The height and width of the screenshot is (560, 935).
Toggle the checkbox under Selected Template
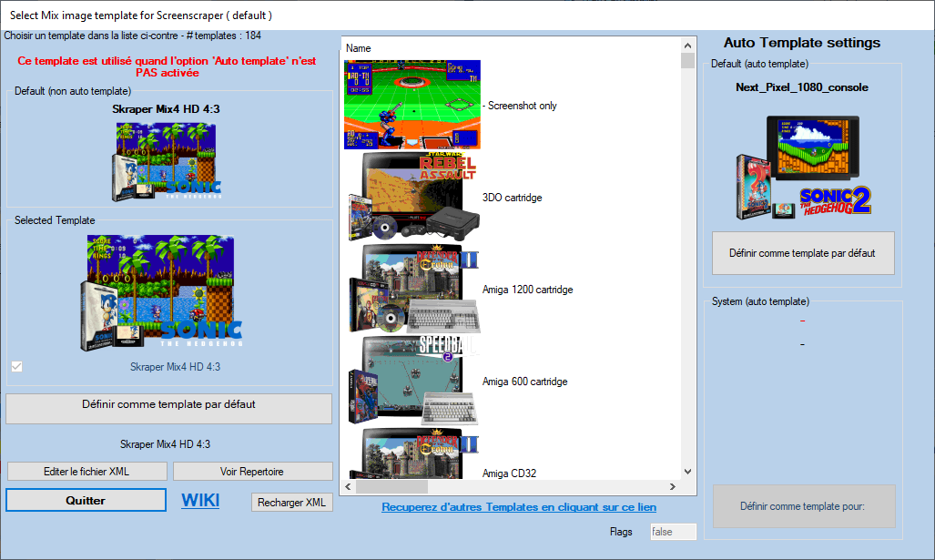(16, 366)
